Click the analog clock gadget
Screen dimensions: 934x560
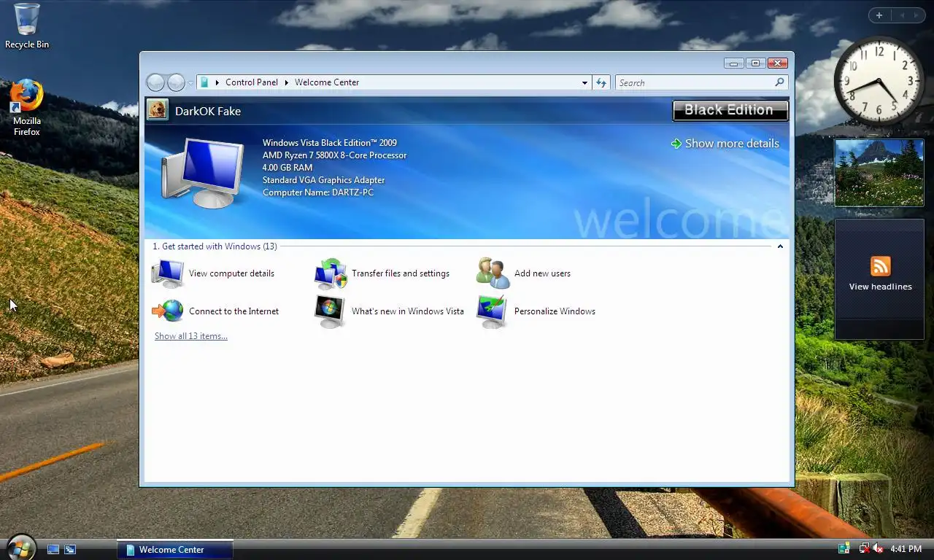click(879, 79)
